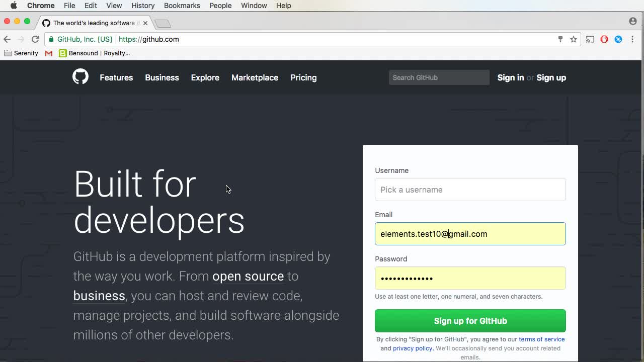
Task: Click the 'Use at least one letter' hint
Action: pos(459,297)
